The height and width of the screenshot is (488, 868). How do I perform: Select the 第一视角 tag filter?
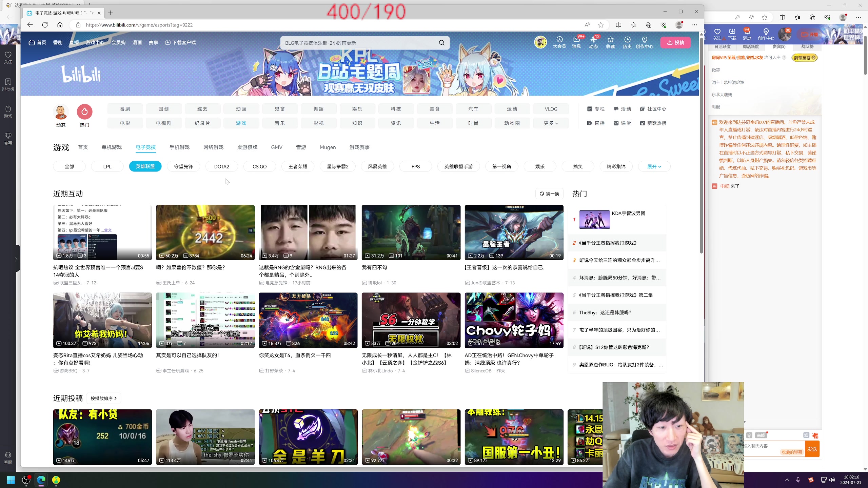tap(502, 166)
